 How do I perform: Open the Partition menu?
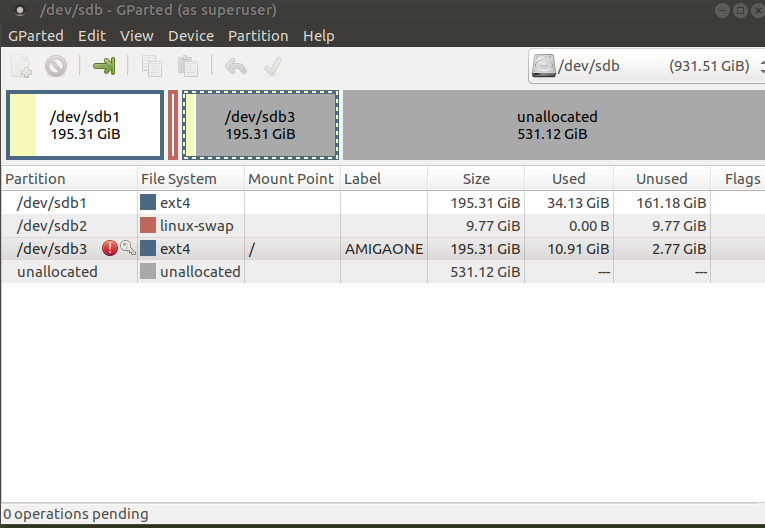258,35
